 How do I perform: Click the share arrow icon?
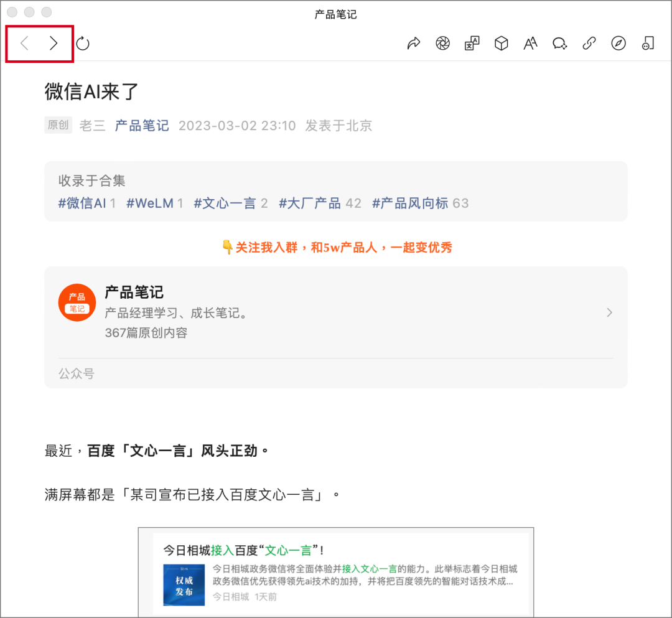414,44
